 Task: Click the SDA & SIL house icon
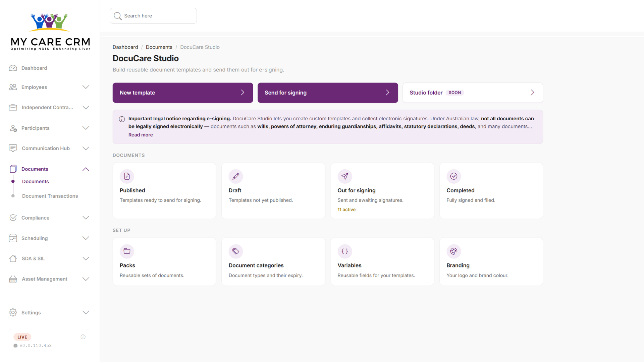point(13,258)
